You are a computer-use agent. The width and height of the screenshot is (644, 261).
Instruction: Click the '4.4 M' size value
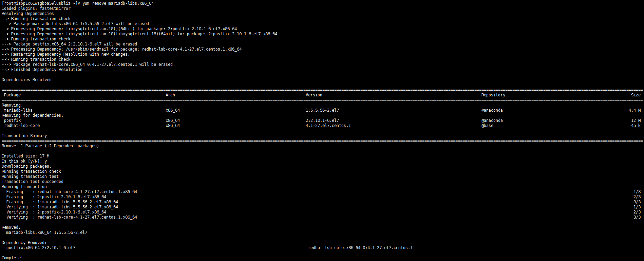tap(634, 110)
